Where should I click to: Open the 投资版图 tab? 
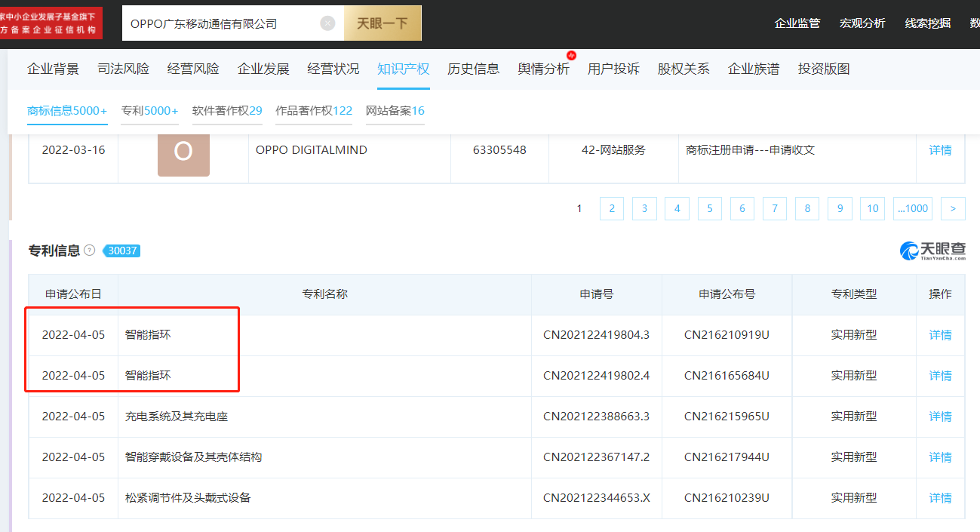pos(824,69)
